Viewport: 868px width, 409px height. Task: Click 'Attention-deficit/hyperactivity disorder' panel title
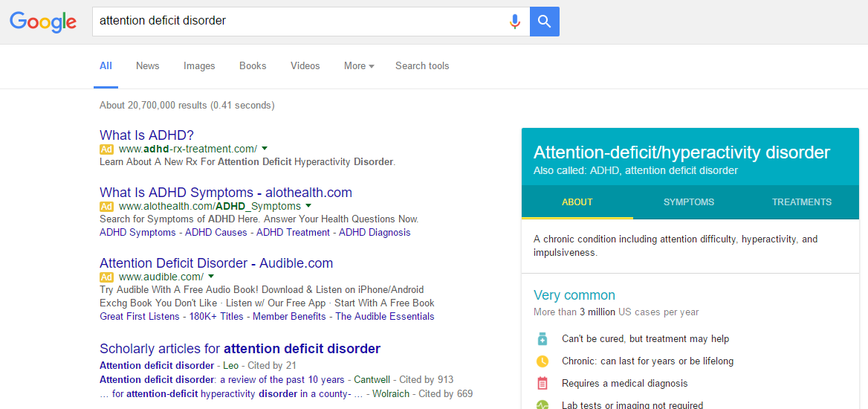682,152
